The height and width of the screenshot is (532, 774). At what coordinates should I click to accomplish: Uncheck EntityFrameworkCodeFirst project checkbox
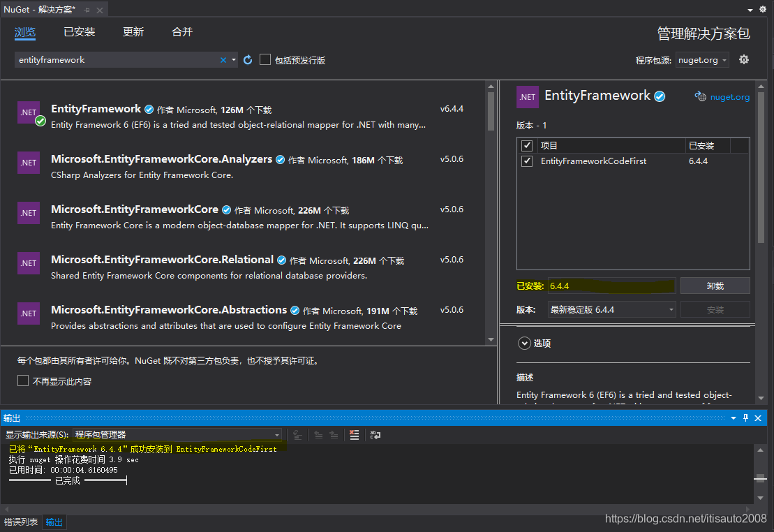pos(527,161)
